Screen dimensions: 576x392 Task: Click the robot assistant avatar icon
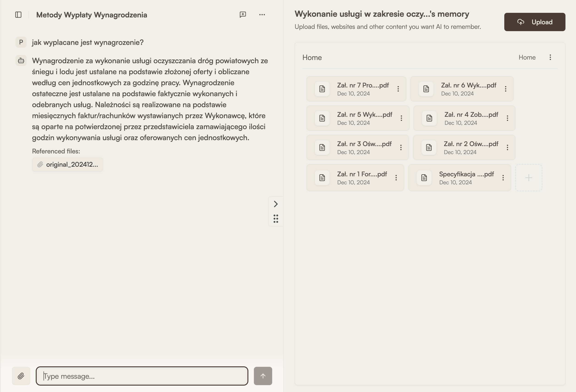click(21, 60)
